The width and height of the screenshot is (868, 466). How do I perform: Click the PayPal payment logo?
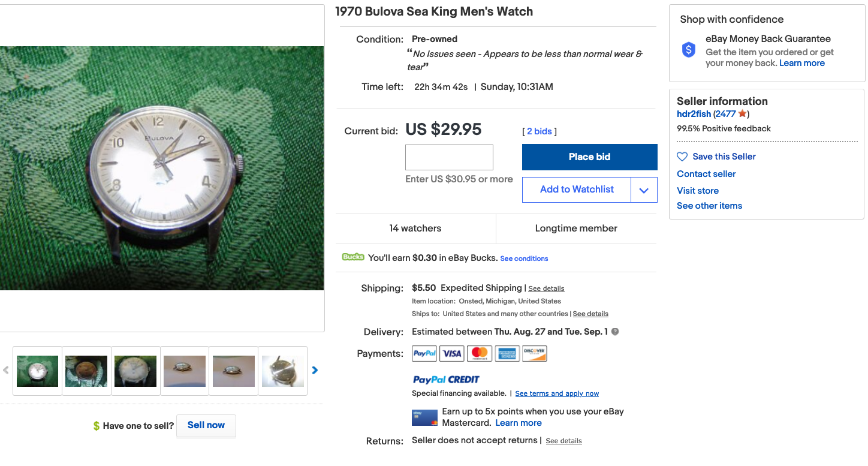click(x=424, y=354)
